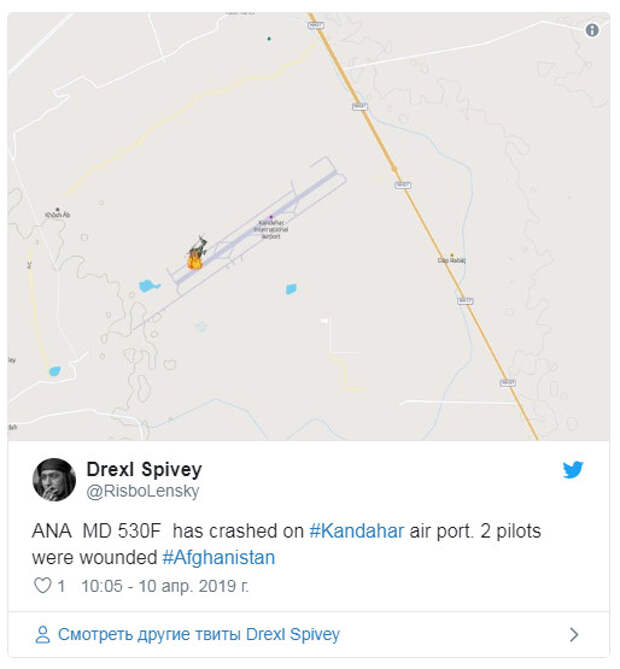Click the person icon beside Смотреть другие твиты
The width and height of the screenshot is (620, 669).
pyautogui.click(x=43, y=634)
